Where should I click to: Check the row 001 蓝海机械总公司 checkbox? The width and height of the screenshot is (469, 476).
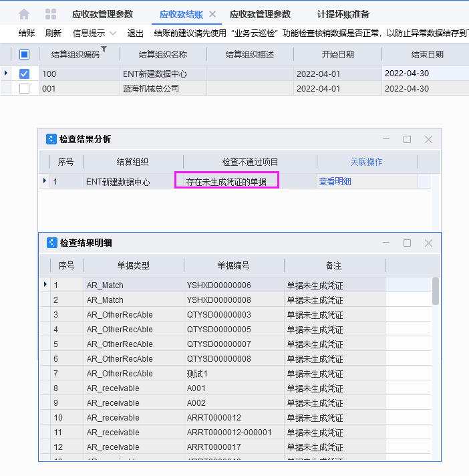(x=25, y=88)
